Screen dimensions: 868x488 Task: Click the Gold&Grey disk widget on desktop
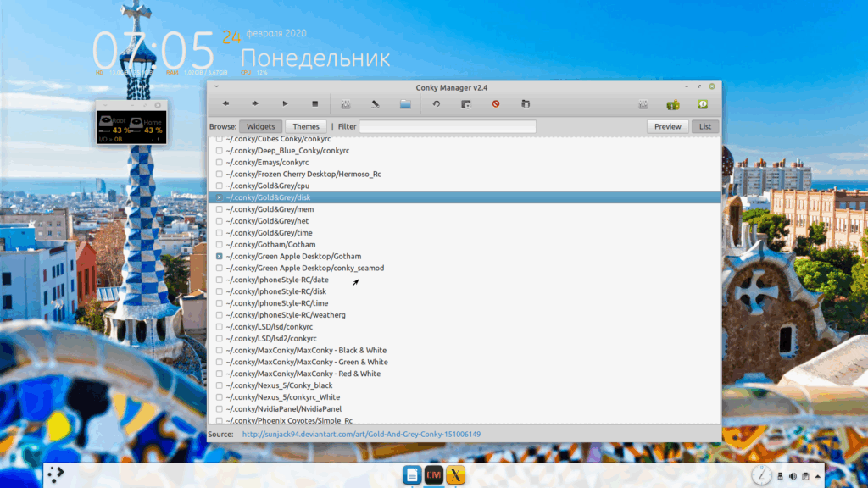pyautogui.click(x=131, y=127)
